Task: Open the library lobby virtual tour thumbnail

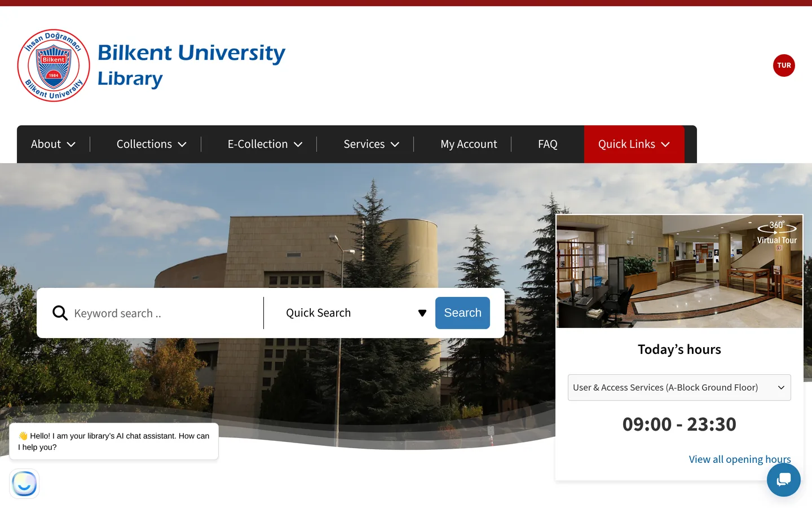Action: 679,271
